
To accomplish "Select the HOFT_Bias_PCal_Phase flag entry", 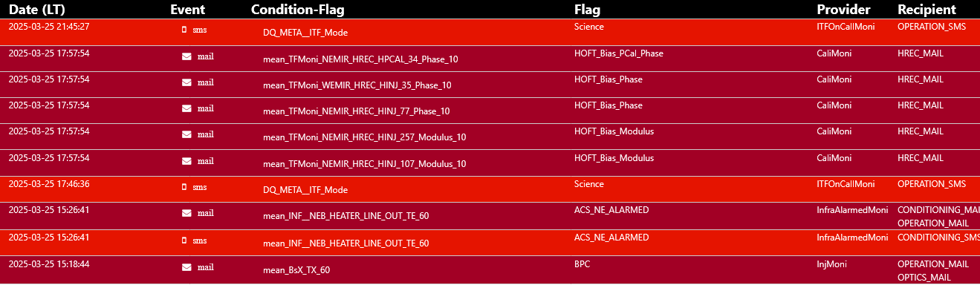I will click(619, 53).
